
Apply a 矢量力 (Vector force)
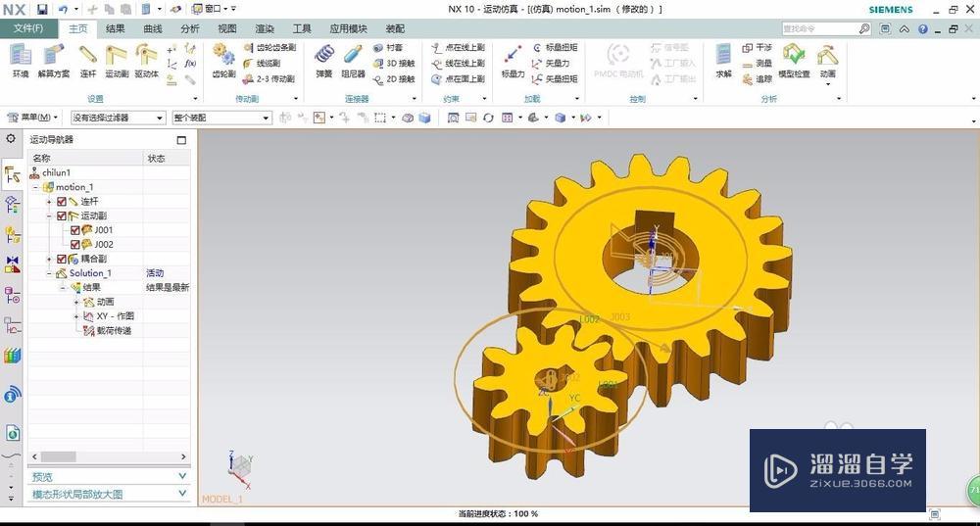(551, 63)
